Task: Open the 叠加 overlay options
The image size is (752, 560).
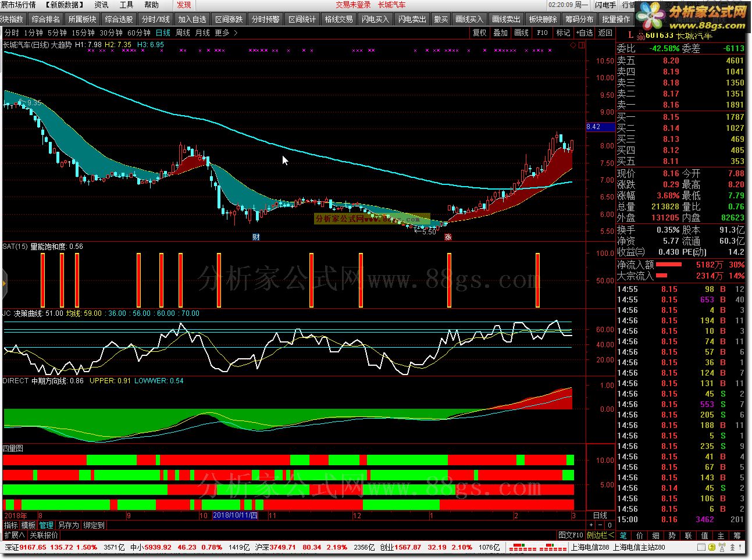Action: 501,33
